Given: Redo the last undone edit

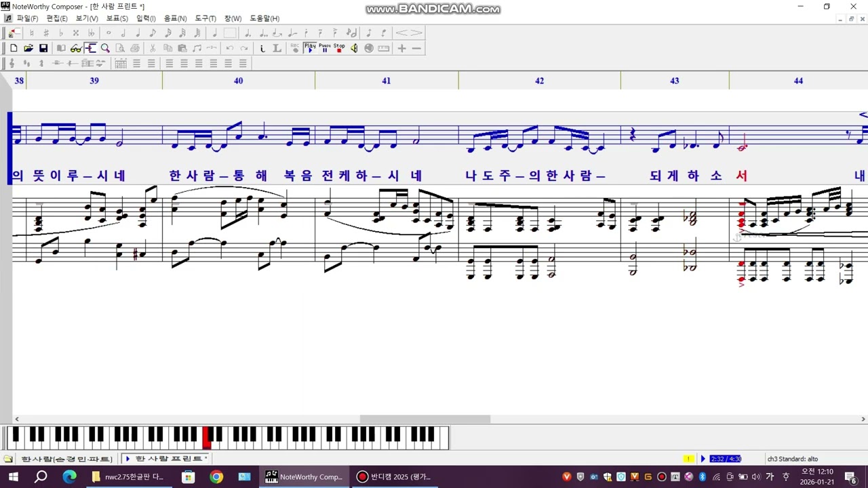Looking at the screenshot, I should (x=244, y=48).
